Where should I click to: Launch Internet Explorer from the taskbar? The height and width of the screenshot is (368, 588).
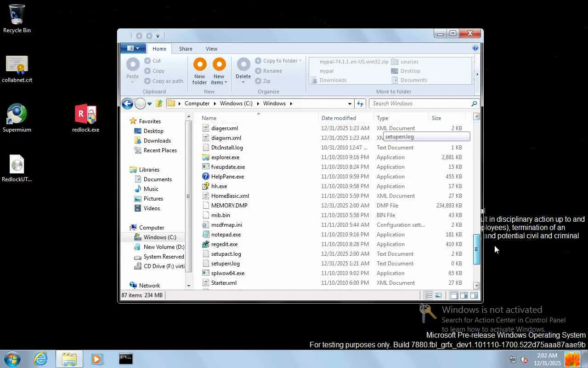(x=41, y=359)
